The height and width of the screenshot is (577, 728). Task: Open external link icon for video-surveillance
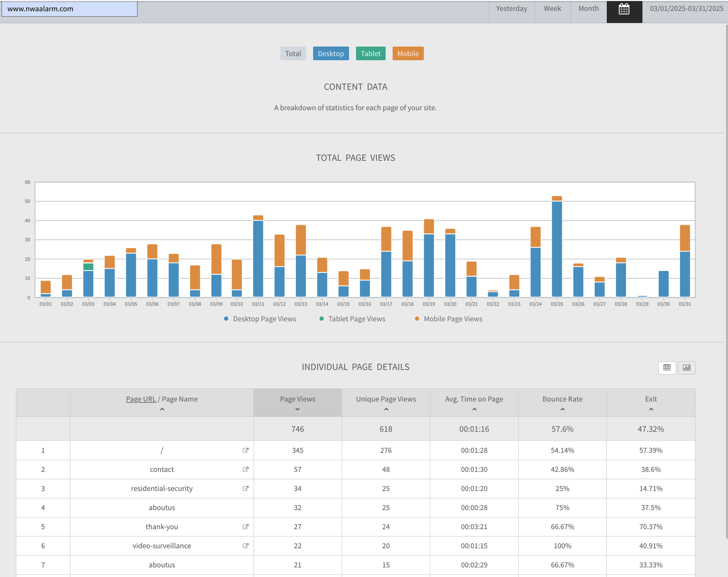click(x=245, y=546)
